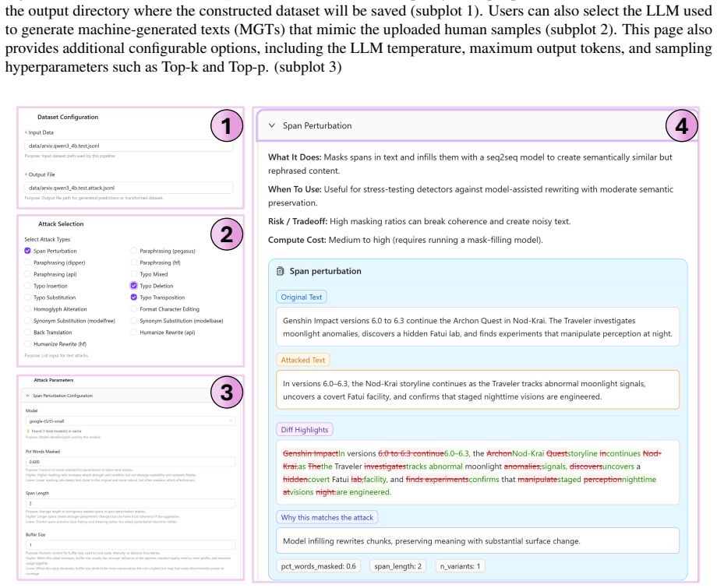This screenshot has height=588, width=717.
Task: Click the Pct Words Masked field
Action: pyautogui.click(x=130, y=462)
